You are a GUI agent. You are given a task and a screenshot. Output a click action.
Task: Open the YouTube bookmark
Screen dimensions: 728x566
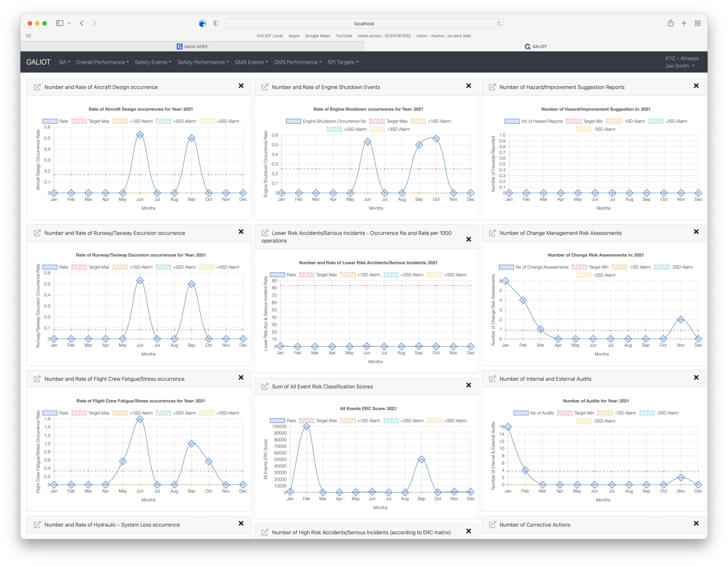[x=344, y=36]
